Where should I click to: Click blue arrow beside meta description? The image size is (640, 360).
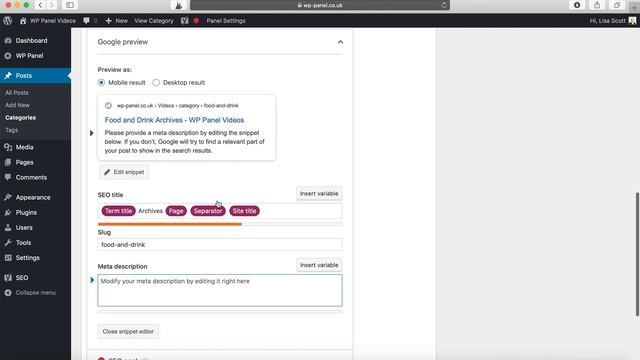[92, 280]
